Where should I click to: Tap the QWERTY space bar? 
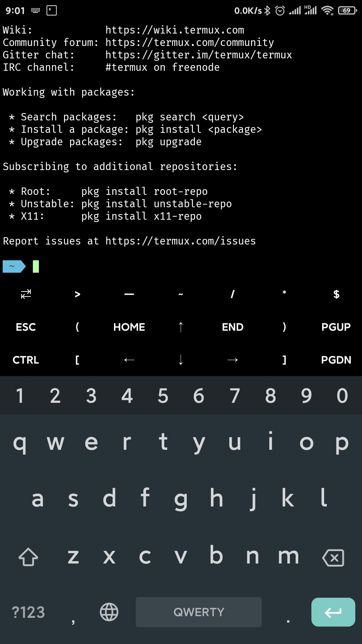click(x=199, y=612)
